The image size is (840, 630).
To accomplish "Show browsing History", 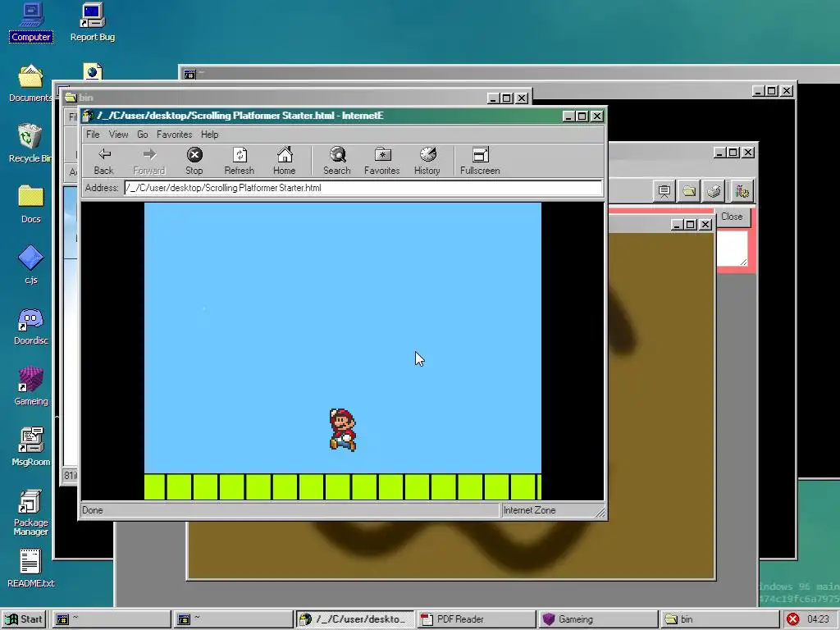I will 427,161.
